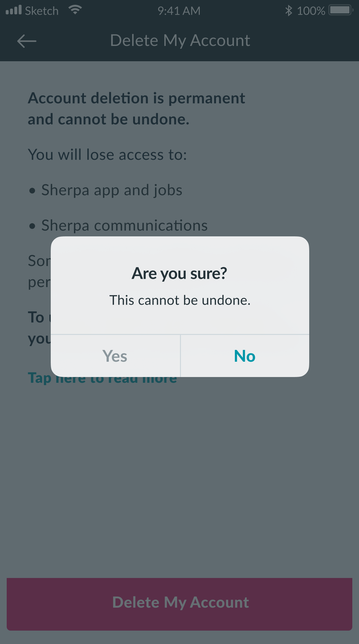This screenshot has height=644, width=359.
Task: Tap the Are you sure dialog heading
Action: [179, 273]
